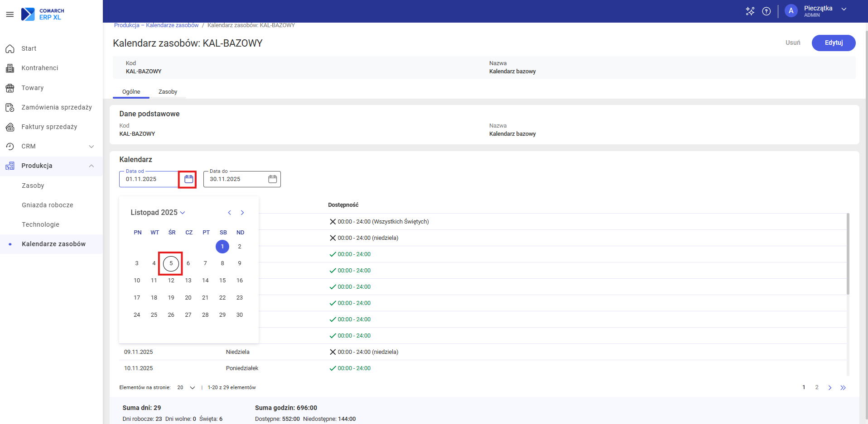Image resolution: width=868 pixels, height=424 pixels.
Task: Go to previous month in date picker
Action: [x=230, y=213]
